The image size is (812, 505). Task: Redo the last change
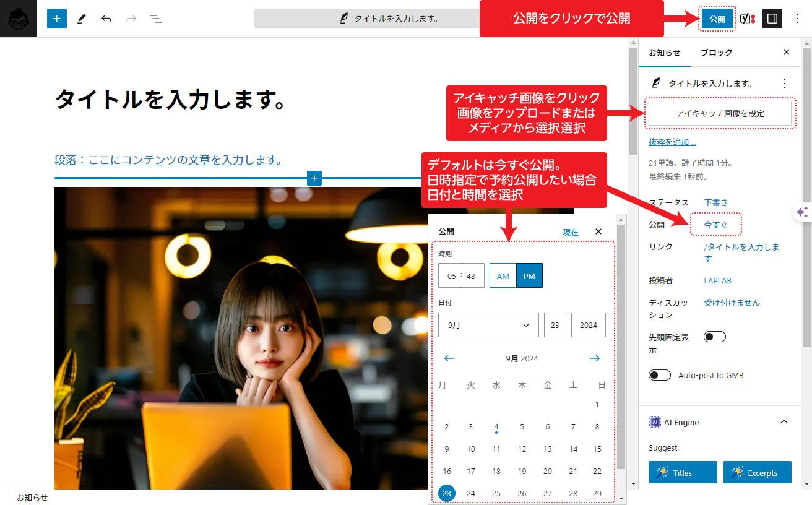point(131,19)
